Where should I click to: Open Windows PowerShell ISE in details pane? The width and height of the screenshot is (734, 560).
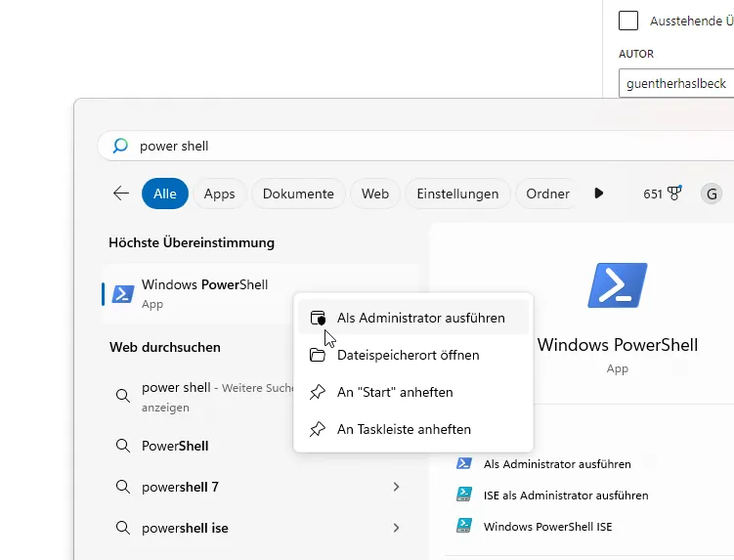pyautogui.click(x=547, y=527)
